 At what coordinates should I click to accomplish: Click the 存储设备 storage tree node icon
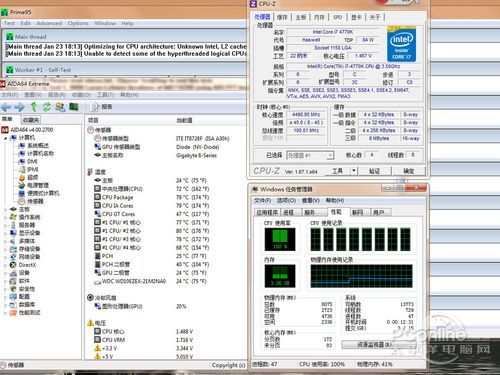(13, 249)
